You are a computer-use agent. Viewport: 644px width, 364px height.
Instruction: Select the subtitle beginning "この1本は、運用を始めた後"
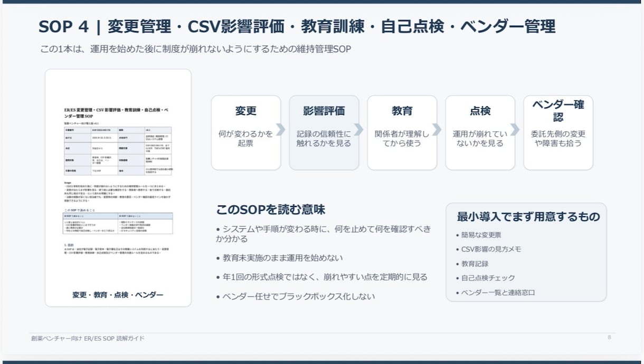coord(196,49)
